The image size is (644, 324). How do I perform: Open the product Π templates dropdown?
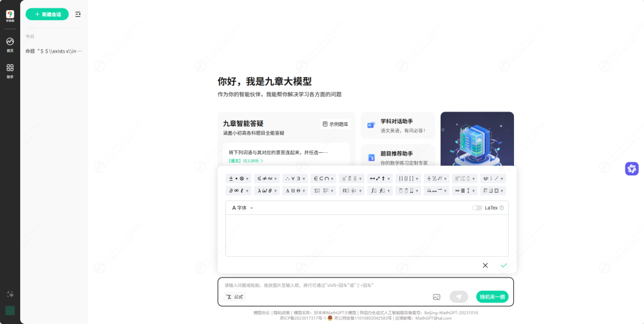coord(352,191)
